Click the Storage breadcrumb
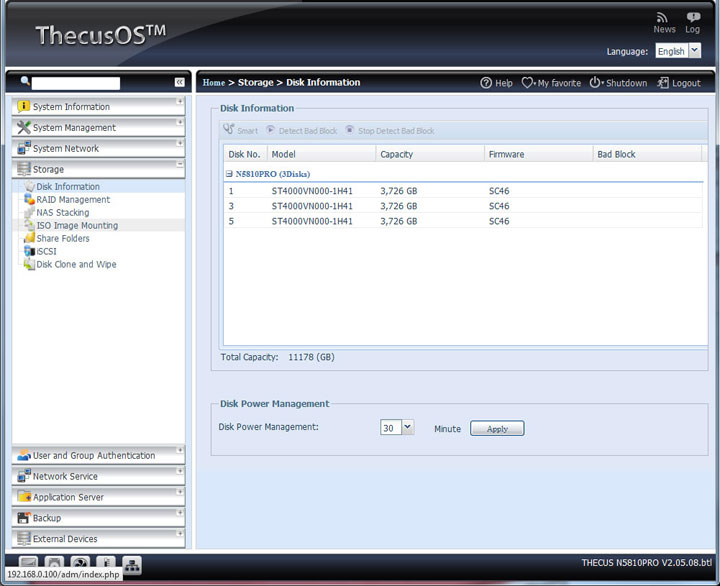 (x=255, y=83)
